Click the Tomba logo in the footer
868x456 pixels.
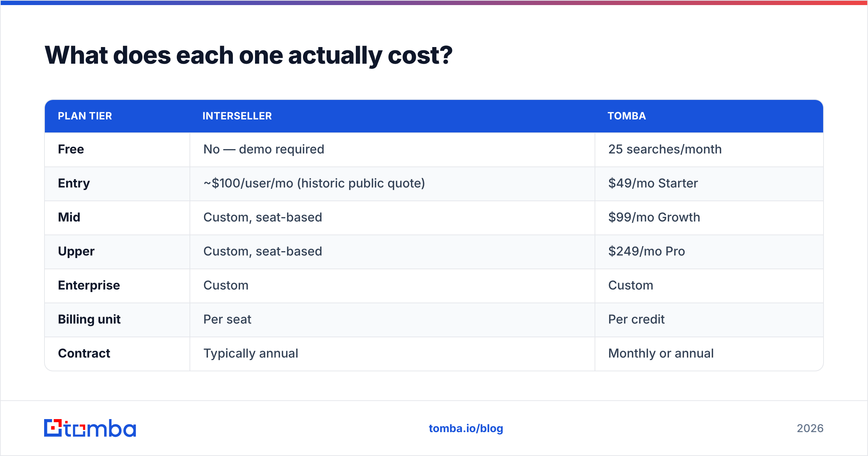point(90,428)
